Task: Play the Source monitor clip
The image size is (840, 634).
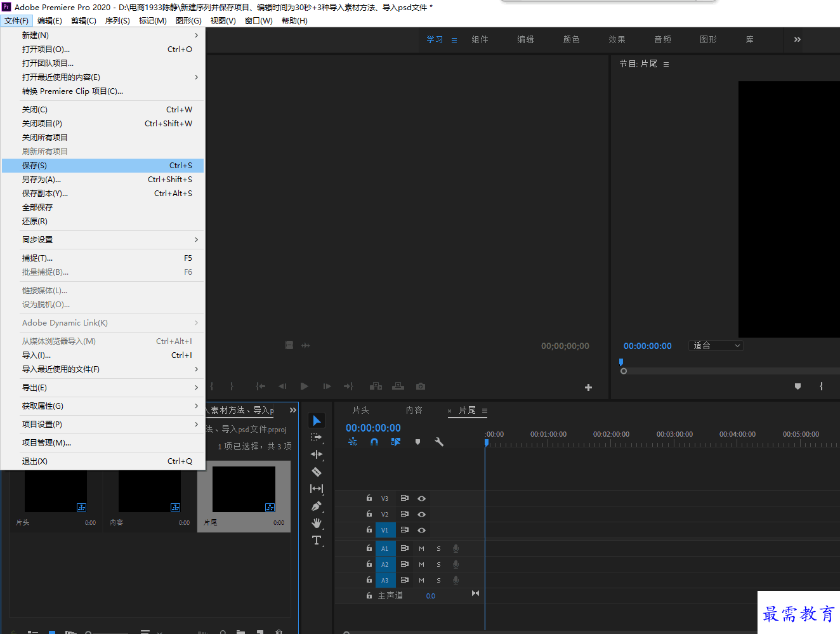Action: 305,386
